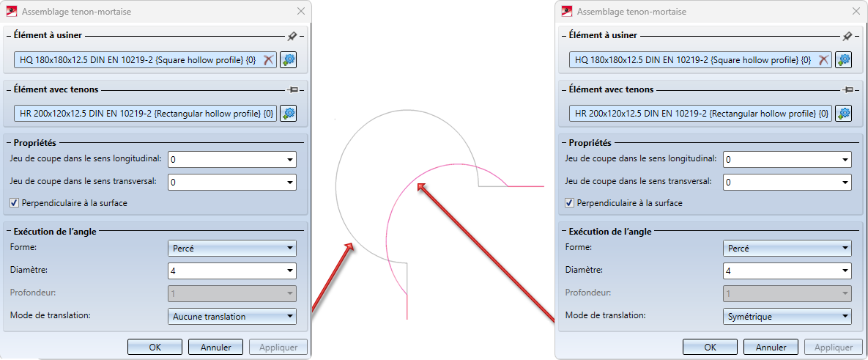Click pin icon beside Élément à usiner, right dialog
This screenshot has height=360, width=868.
tap(847, 35)
